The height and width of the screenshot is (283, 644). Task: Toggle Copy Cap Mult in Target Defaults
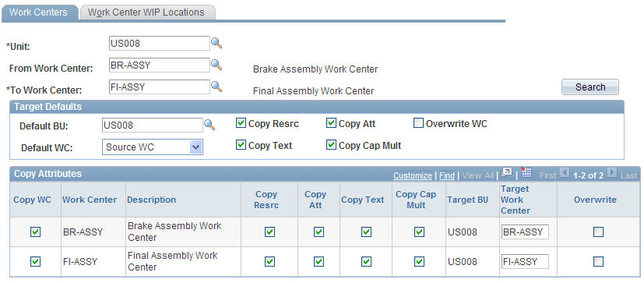click(x=331, y=145)
